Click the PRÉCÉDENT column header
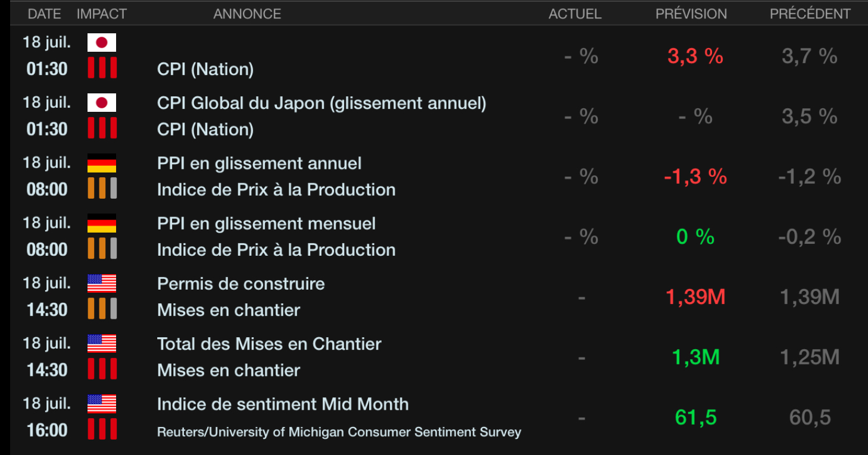 [810, 14]
